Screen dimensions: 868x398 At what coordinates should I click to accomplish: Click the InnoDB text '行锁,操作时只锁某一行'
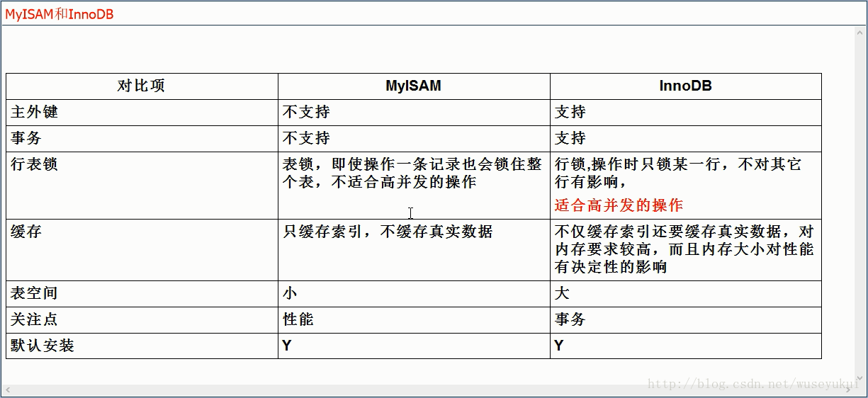pyautogui.click(x=678, y=173)
